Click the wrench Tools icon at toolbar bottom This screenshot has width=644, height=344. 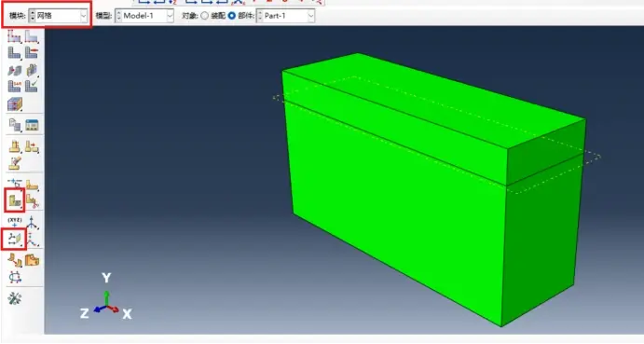14,298
